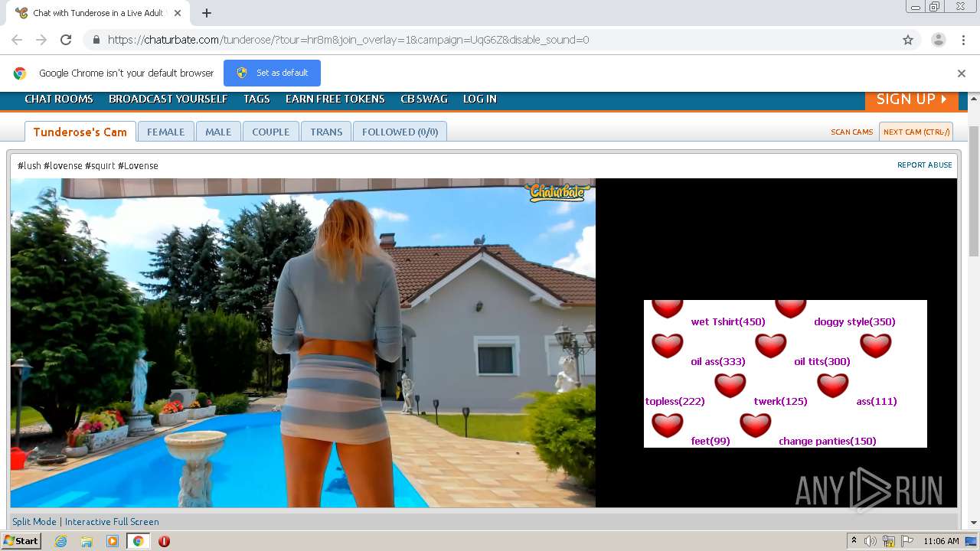
Task: Reload the current page
Action: [x=66, y=40]
